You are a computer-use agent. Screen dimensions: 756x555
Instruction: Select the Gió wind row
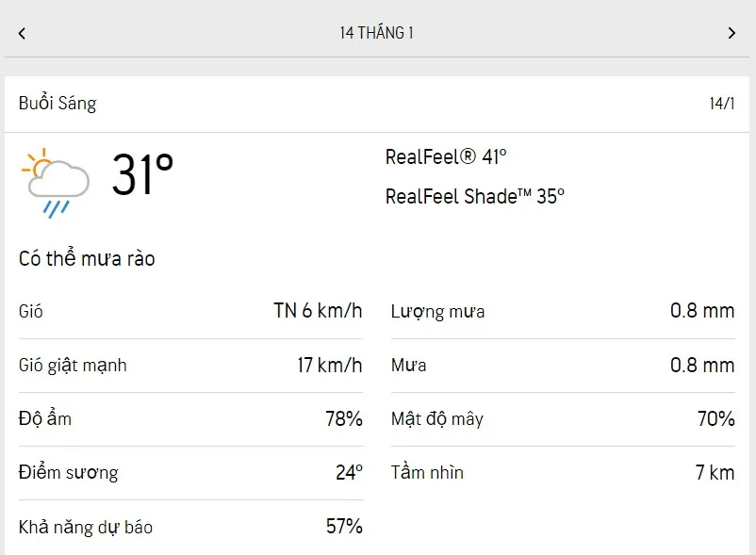click(x=189, y=311)
